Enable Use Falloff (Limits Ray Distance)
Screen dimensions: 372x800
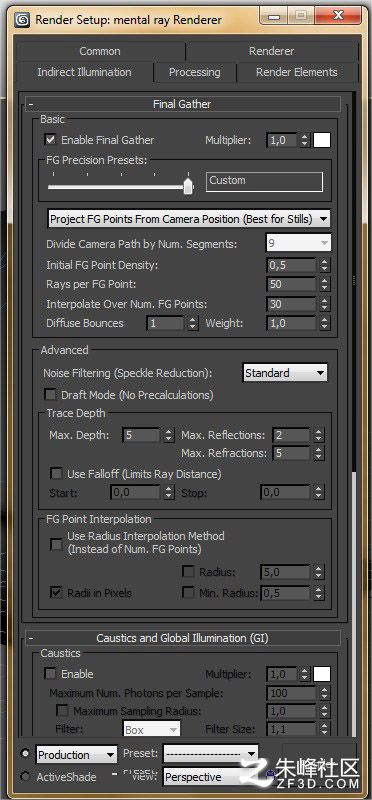(56, 474)
